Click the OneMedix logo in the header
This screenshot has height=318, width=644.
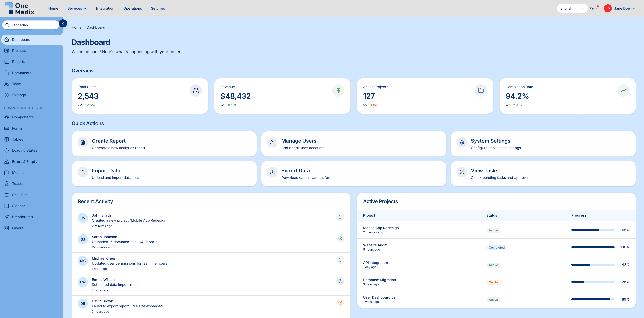coord(19,8)
